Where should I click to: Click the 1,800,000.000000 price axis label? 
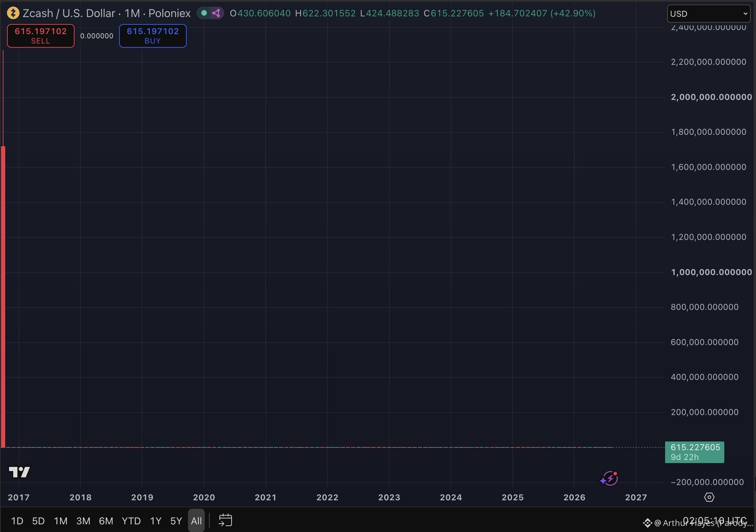[709, 132]
